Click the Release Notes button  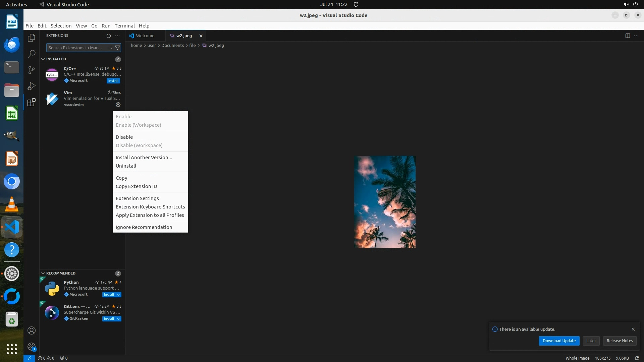[x=620, y=341]
